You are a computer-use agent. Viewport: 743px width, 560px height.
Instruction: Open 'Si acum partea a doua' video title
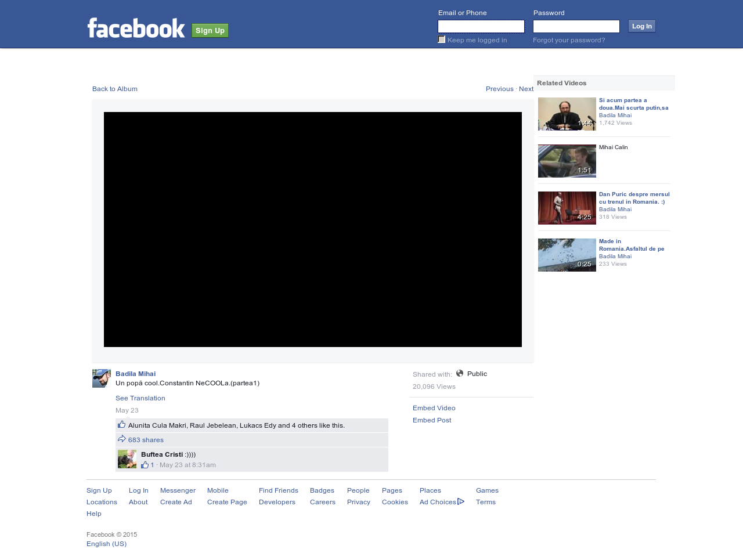click(634, 104)
